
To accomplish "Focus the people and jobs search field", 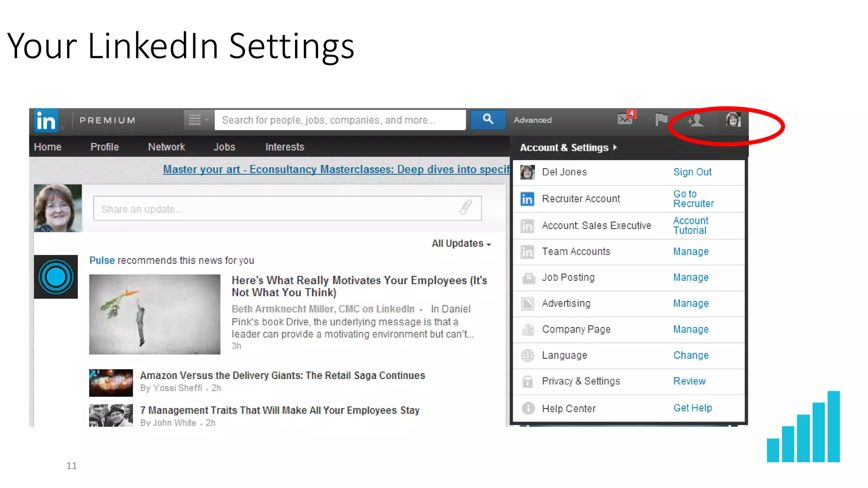I will coord(340,120).
